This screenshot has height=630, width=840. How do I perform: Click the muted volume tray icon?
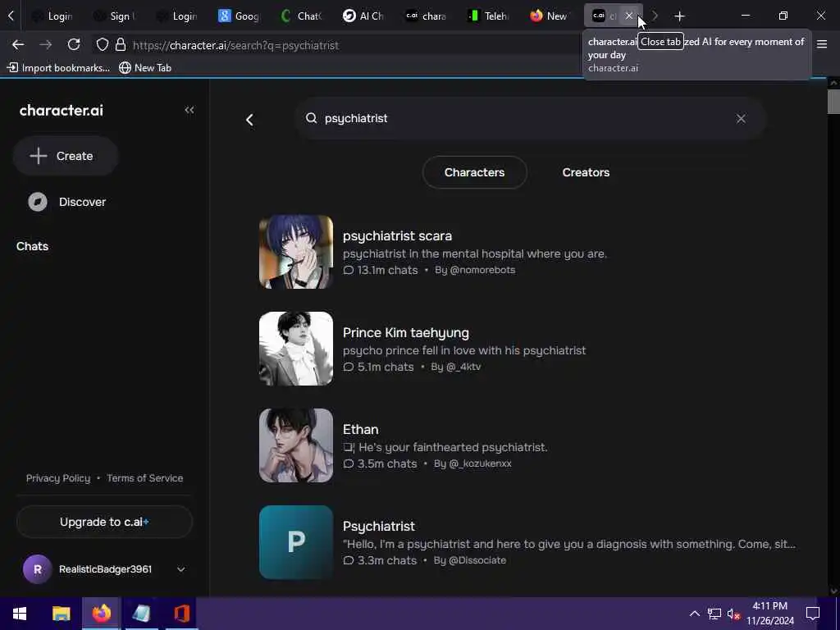(x=733, y=614)
